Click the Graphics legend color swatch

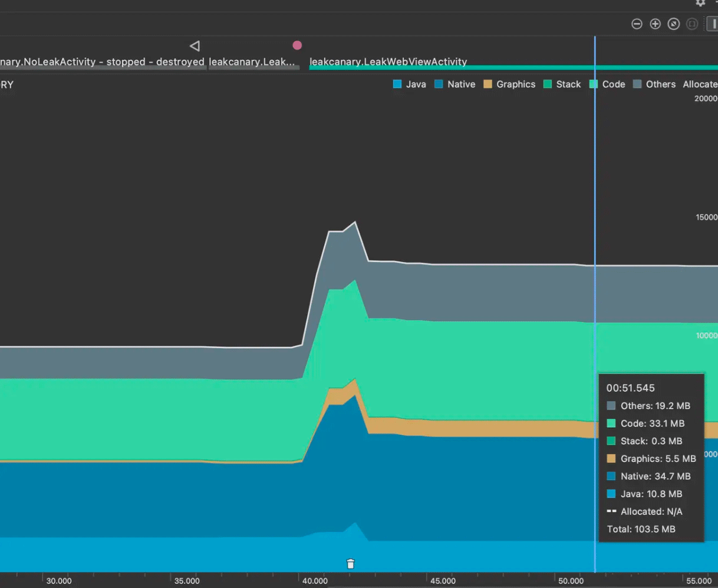pyautogui.click(x=488, y=84)
